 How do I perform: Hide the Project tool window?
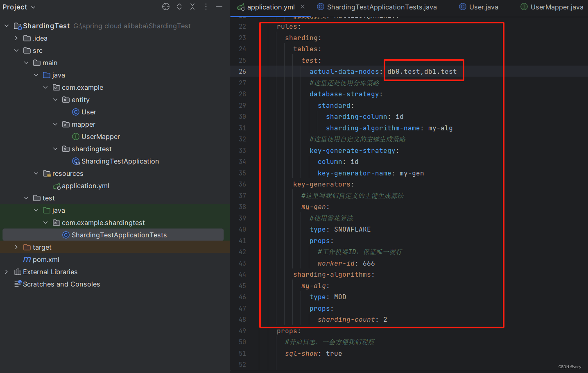(x=219, y=7)
